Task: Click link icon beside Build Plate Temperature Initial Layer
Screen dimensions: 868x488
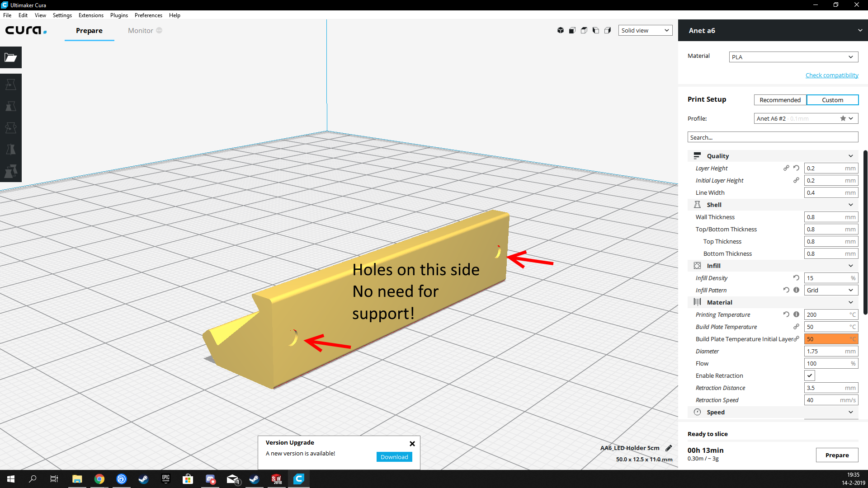Action: [797, 339]
